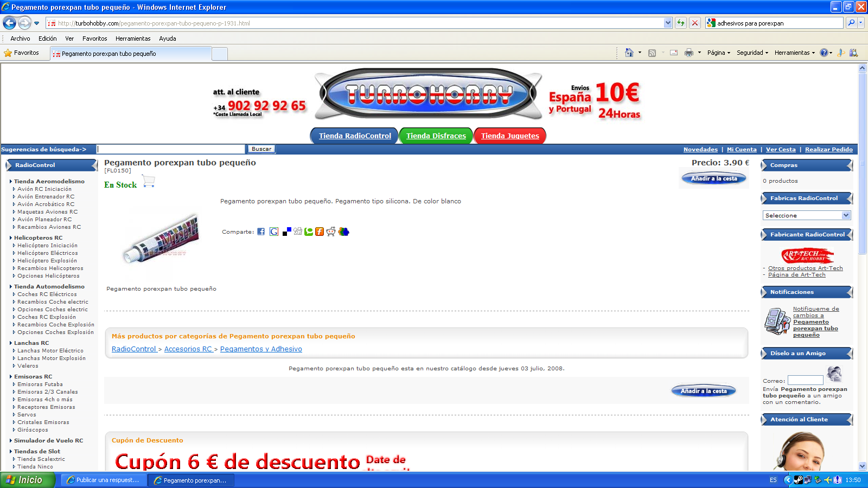Viewport: 868px width, 488px height.
Task: Refresh the page with the green arrows icon
Action: tap(680, 23)
